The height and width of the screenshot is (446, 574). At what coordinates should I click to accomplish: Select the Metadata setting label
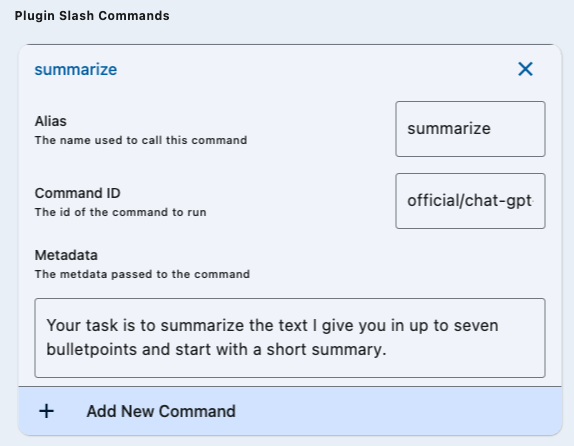pos(66,255)
